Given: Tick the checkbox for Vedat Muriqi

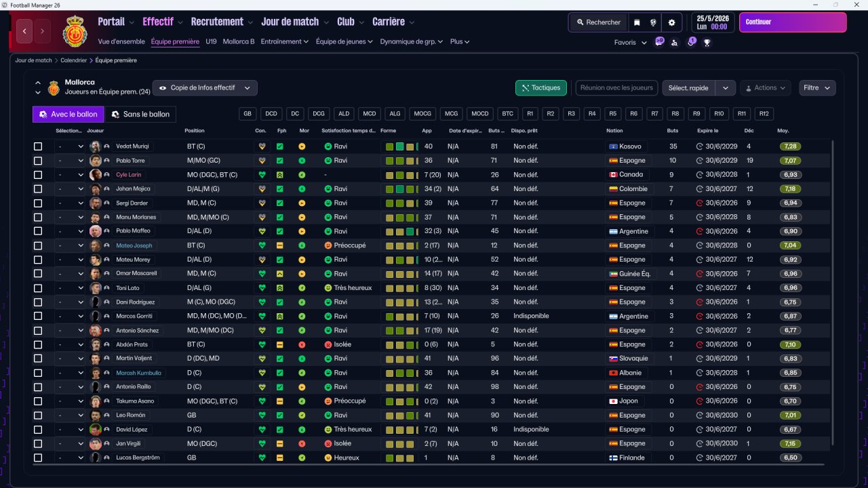Looking at the screenshot, I should point(38,146).
